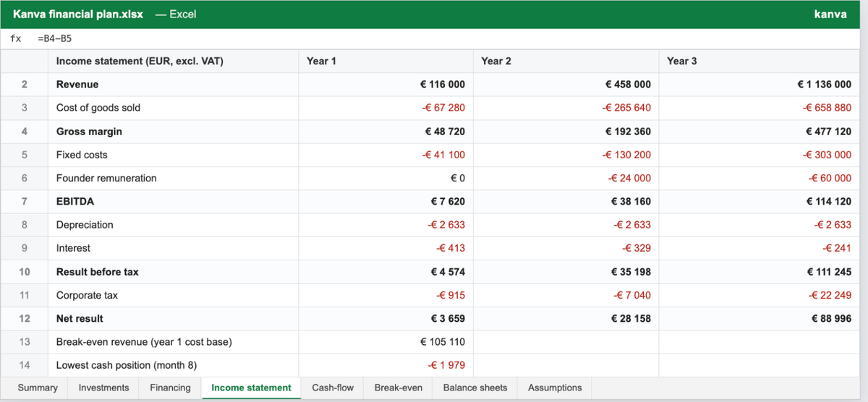Select the Gross margin label cell

point(174,132)
